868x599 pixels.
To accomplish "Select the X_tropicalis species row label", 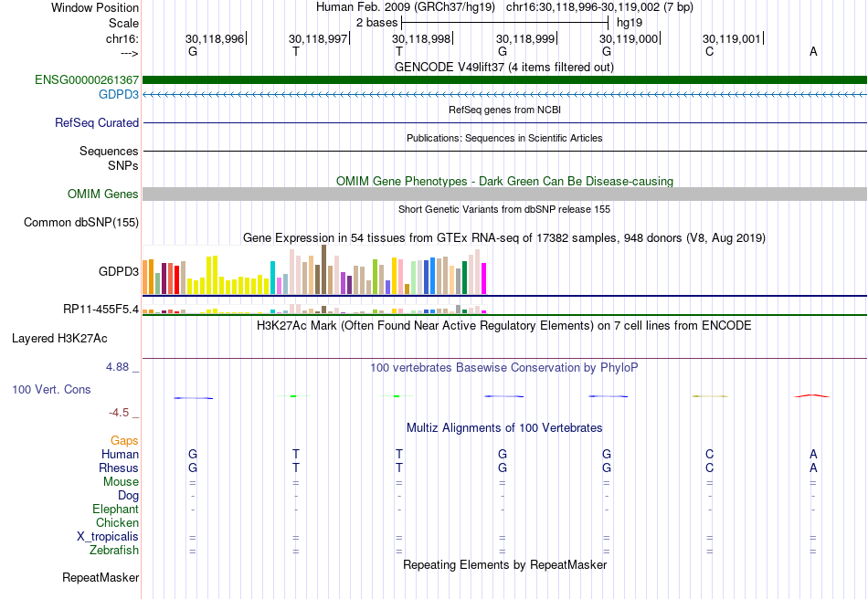I will [x=108, y=537].
